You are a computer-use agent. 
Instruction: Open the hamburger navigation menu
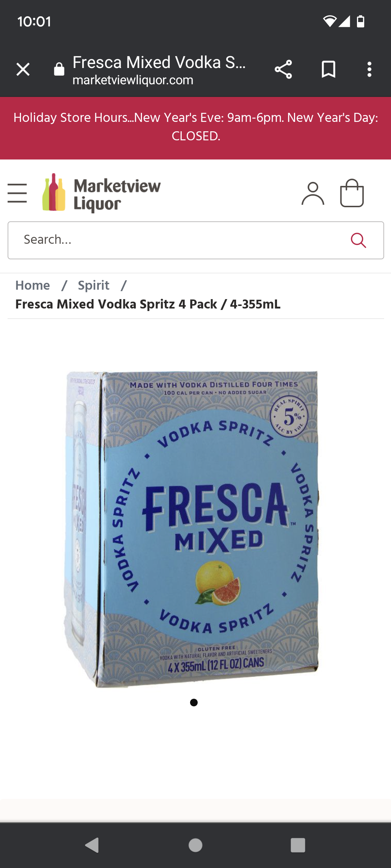[x=17, y=193]
